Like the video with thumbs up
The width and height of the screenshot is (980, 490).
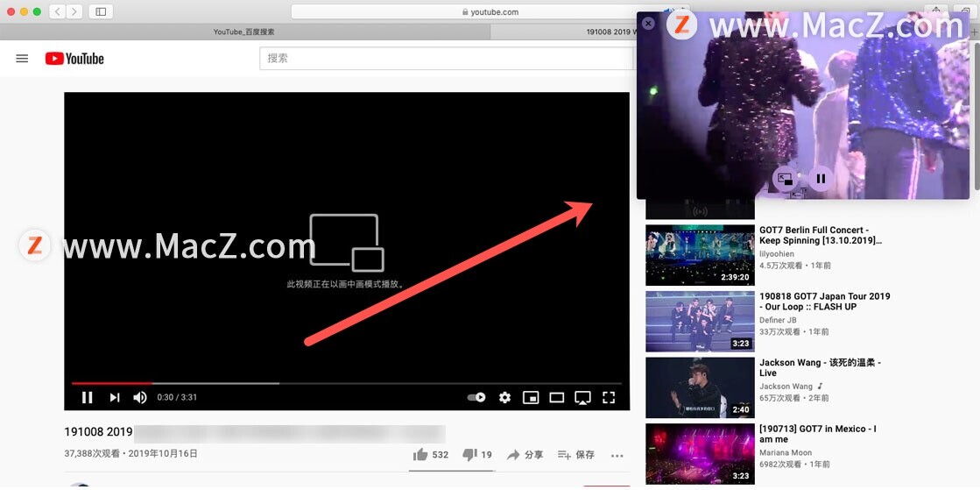[431, 455]
